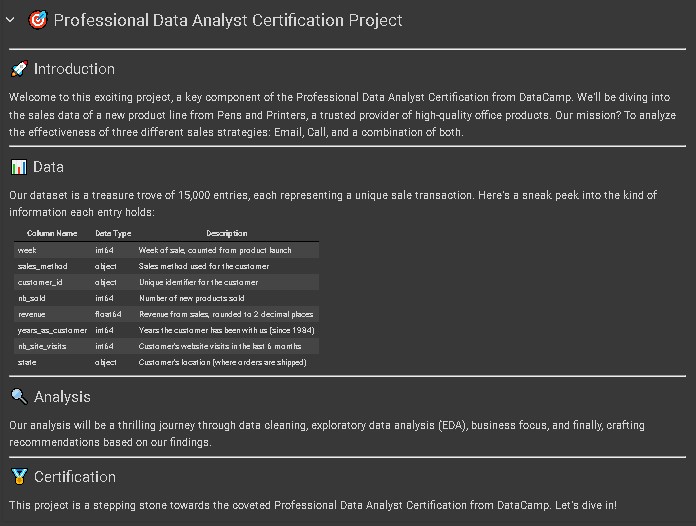
Task: Collapse the project section with the top chevron
Action: coord(10,20)
